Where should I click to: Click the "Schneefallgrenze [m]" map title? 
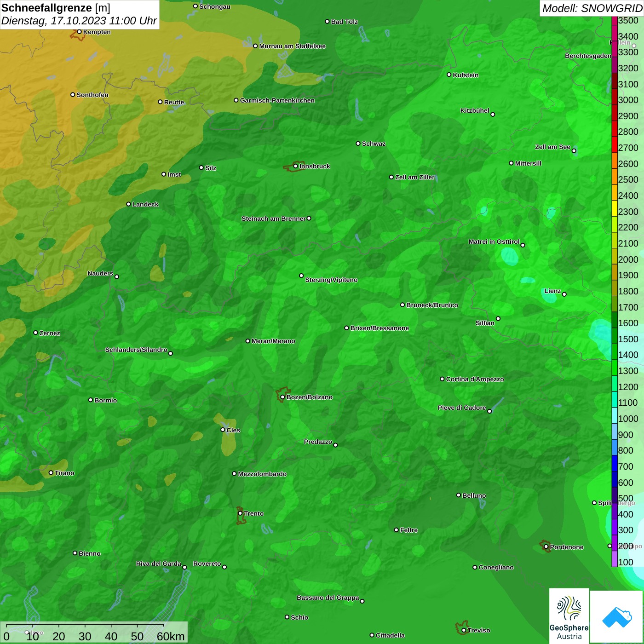[56, 8]
